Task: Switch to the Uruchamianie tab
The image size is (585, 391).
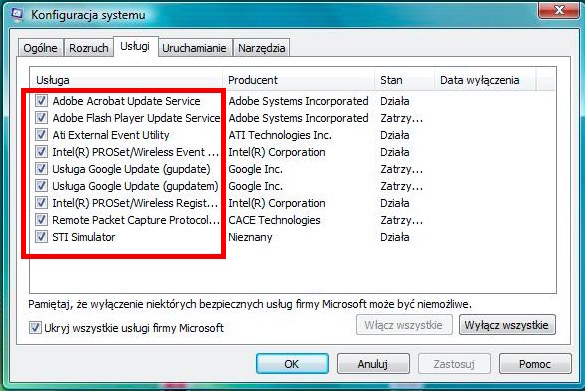Action: 194,48
